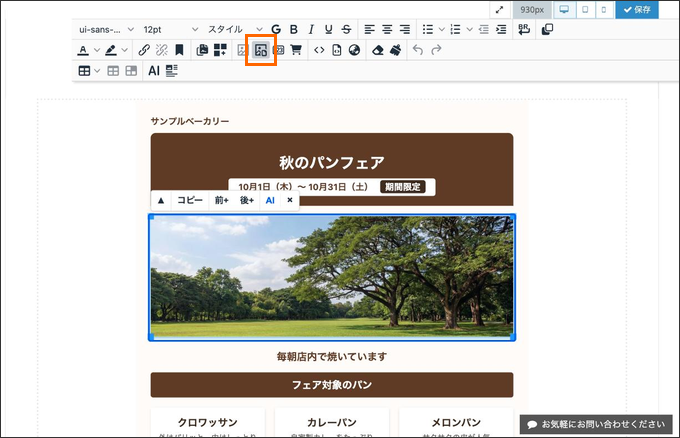Click the globe icon
The image size is (680, 438).
coord(354,50)
